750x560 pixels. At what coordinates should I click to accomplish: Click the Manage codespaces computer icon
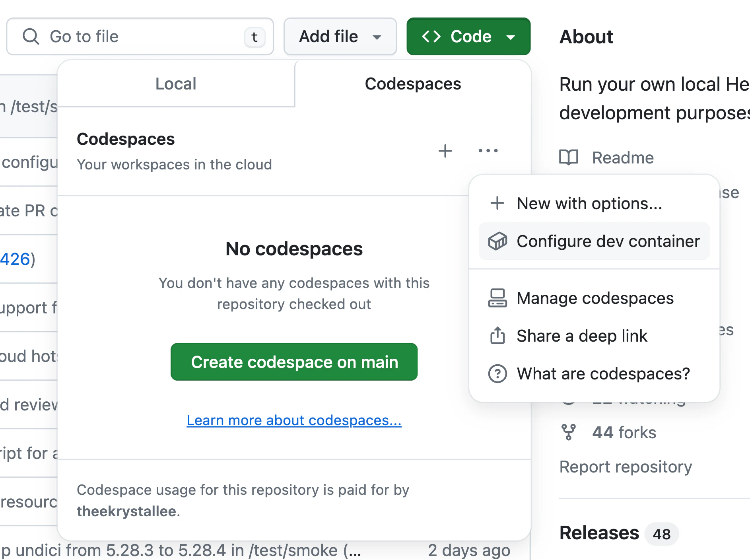497,298
